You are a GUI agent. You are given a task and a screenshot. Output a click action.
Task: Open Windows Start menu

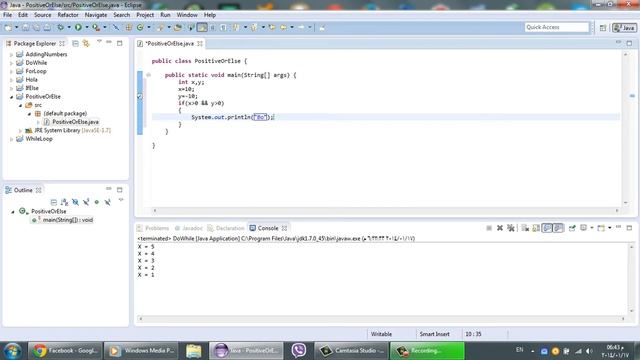tap(13, 351)
